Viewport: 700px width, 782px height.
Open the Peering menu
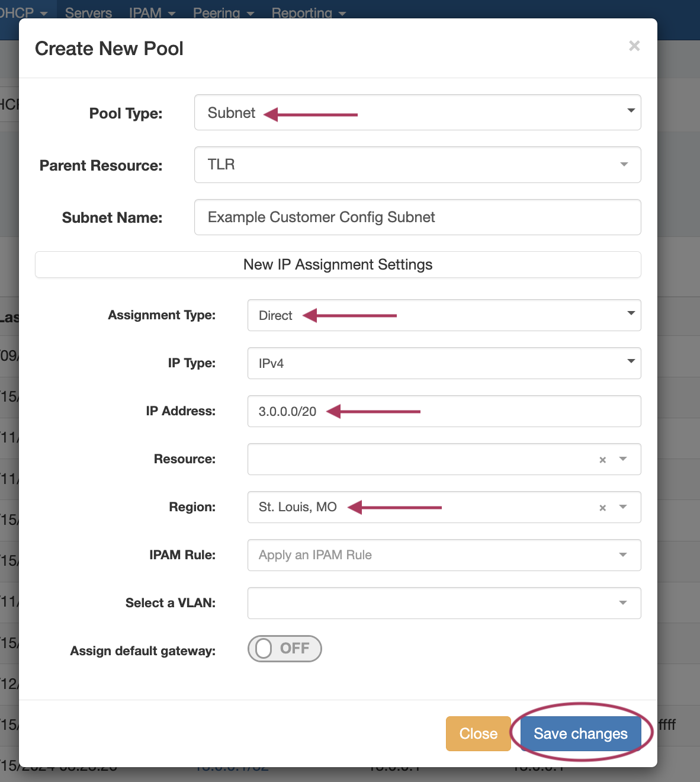223,12
